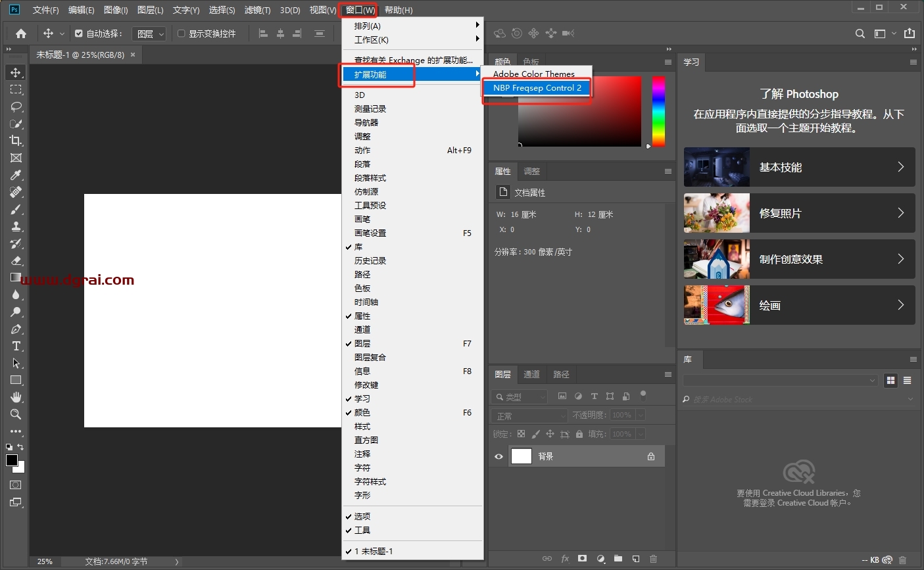The image size is (924, 570).
Task: Swap foreground and background colors
Action: pyautogui.click(x=20, y=447)
